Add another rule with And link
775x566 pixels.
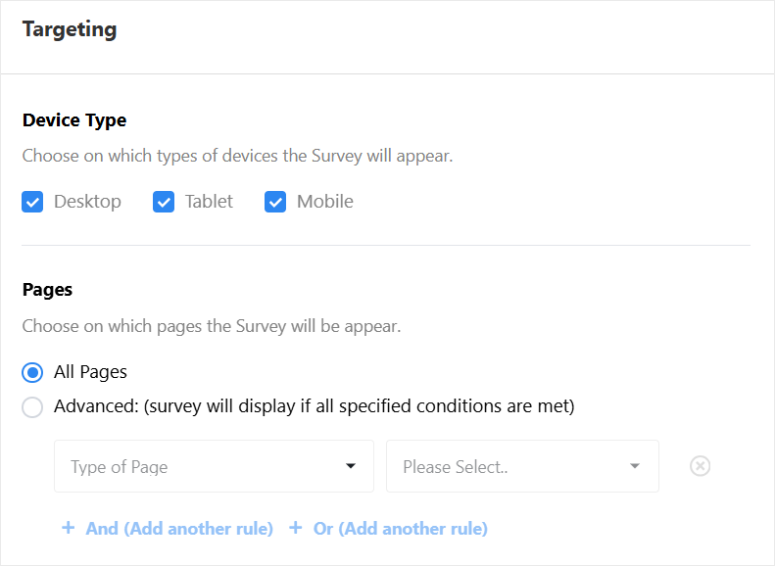179,528
